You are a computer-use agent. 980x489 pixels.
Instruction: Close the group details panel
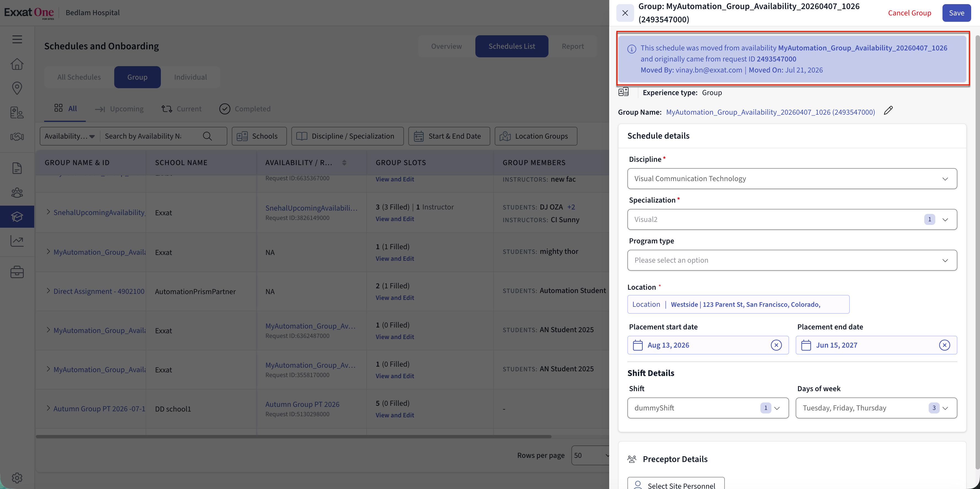(625, 13)
